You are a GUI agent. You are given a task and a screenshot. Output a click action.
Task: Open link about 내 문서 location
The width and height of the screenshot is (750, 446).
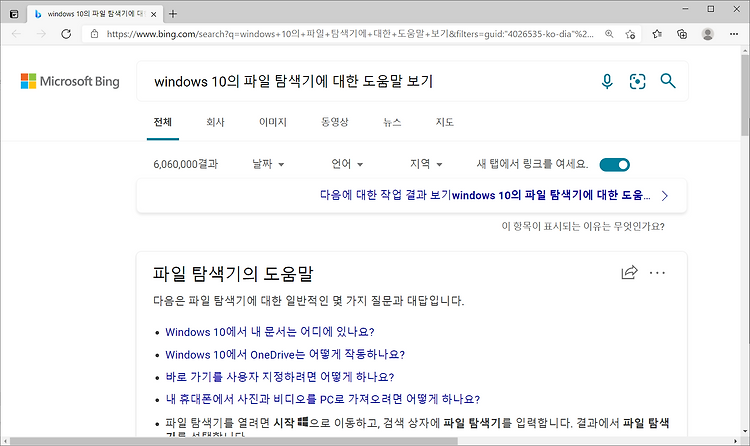(x=270, y=332)
